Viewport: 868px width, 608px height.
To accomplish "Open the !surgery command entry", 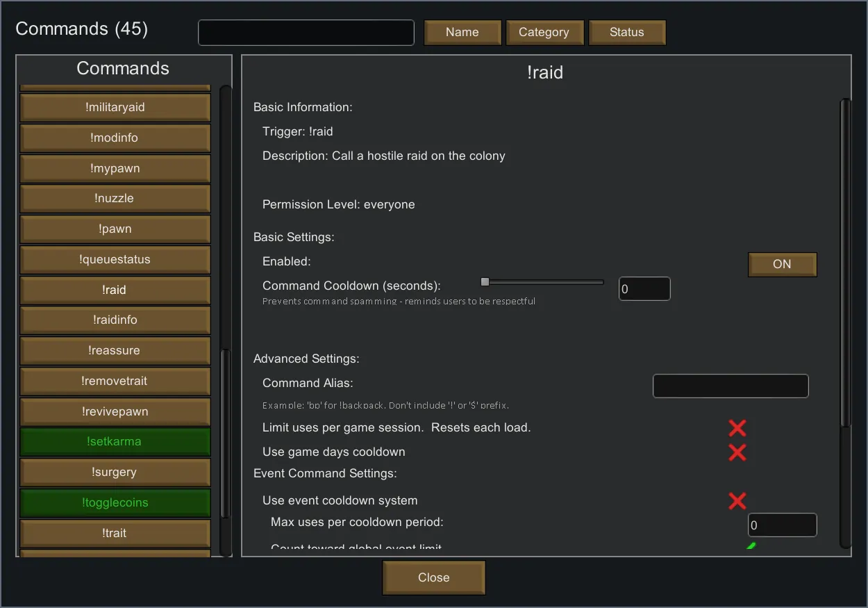I will click(x=115, y=473).
